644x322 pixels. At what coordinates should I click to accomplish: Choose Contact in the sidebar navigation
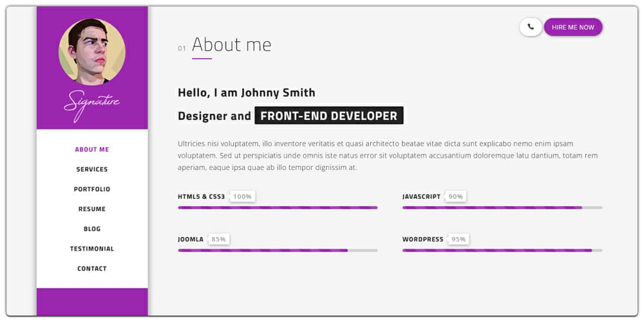(x=92, y=269)
